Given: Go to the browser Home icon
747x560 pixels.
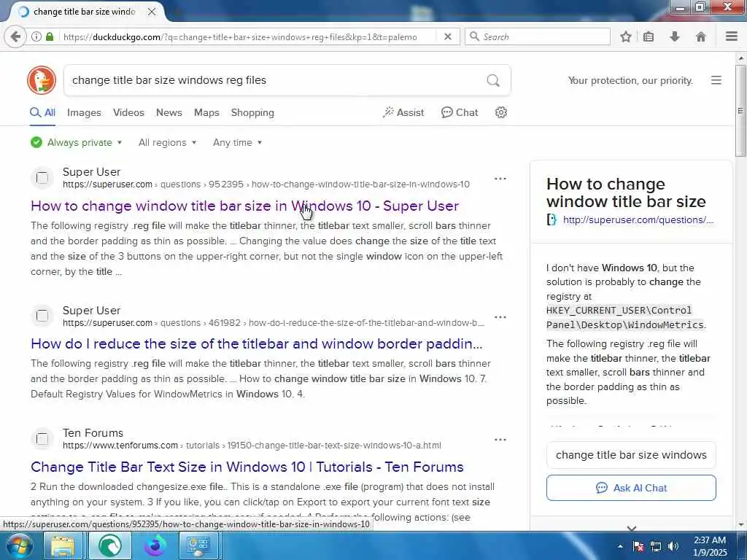Looking at the screenshot, I should (x=701, y=36).
